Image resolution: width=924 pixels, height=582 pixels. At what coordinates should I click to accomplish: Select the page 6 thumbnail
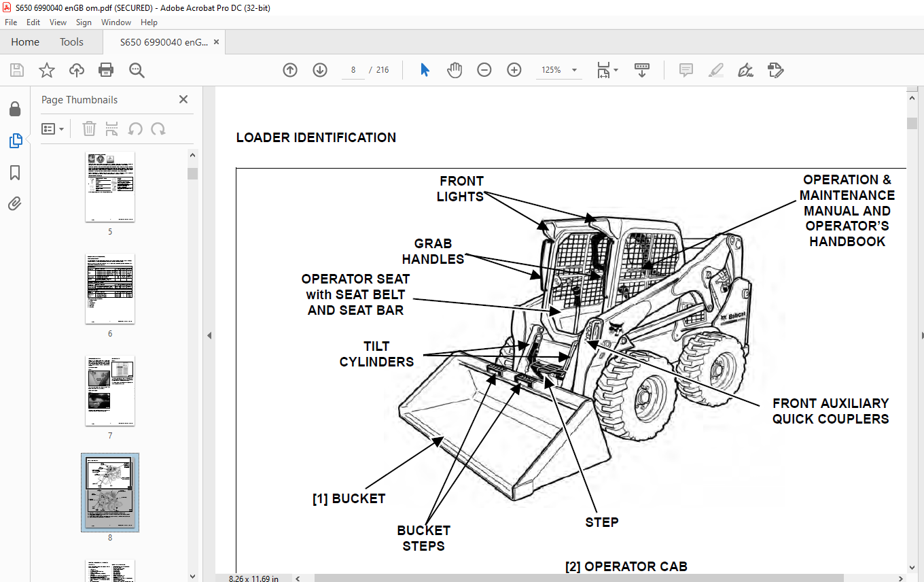(x=110, y=289)
